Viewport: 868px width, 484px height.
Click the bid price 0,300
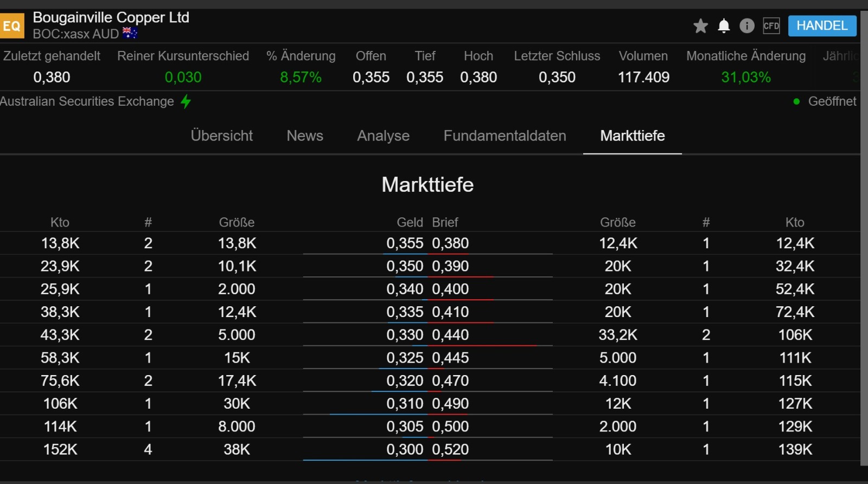pos(405,449)
